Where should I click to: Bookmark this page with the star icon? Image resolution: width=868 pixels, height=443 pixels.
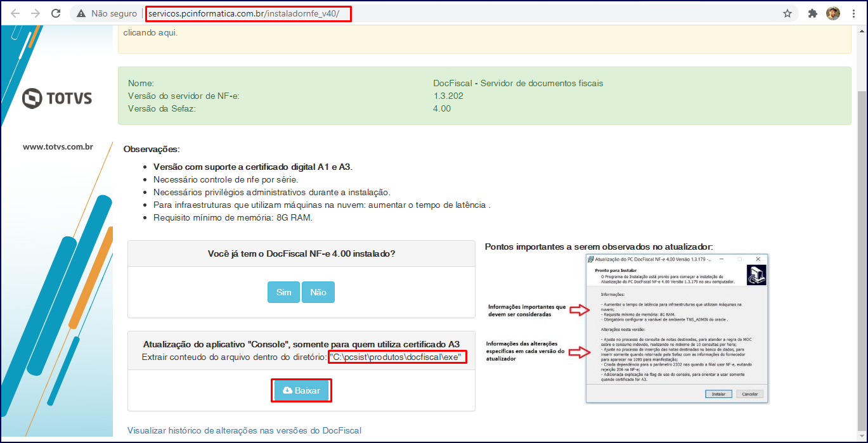coord(787,13)
